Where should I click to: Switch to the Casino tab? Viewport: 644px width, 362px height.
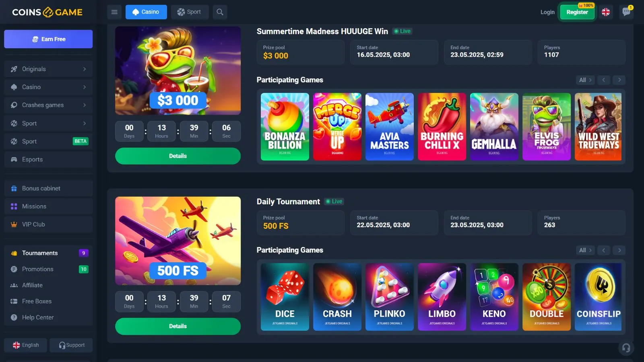(x=146, y=12)
